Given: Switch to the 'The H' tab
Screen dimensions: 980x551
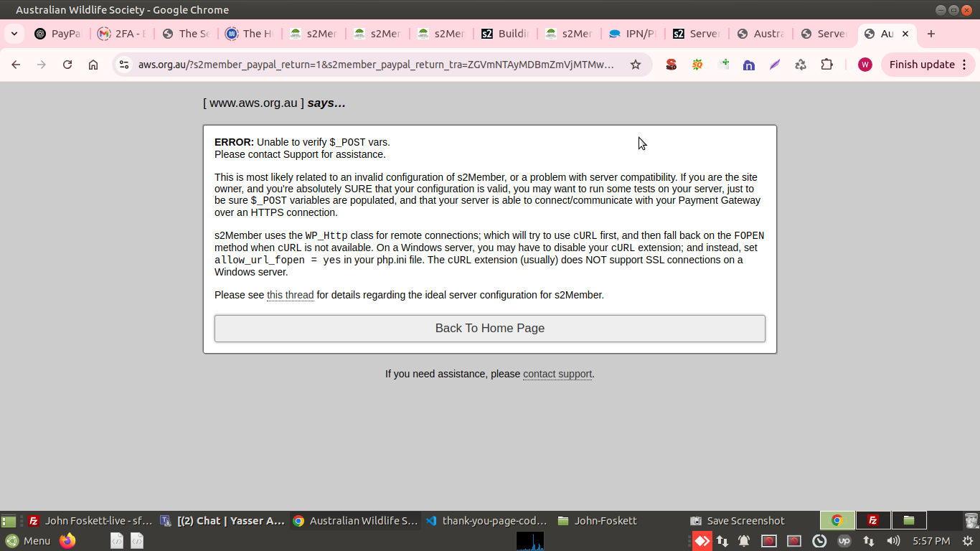Looking at the screenshot, I should [250, 34].
